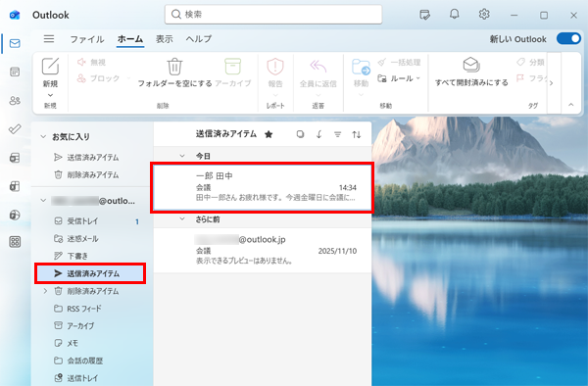Open favorites 送信済みアイテム folder
The height and width of the screenshot is (386, 588).
93,158
